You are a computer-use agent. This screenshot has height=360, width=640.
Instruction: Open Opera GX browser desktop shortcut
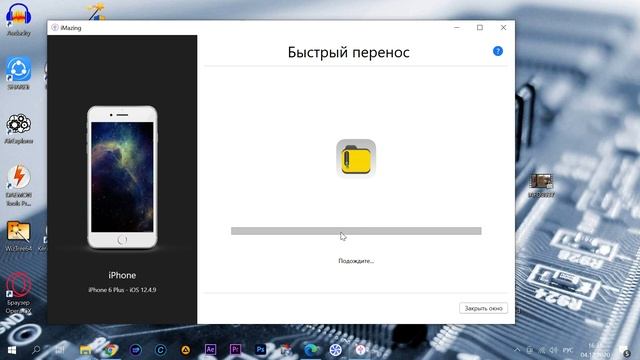point(18,293)
